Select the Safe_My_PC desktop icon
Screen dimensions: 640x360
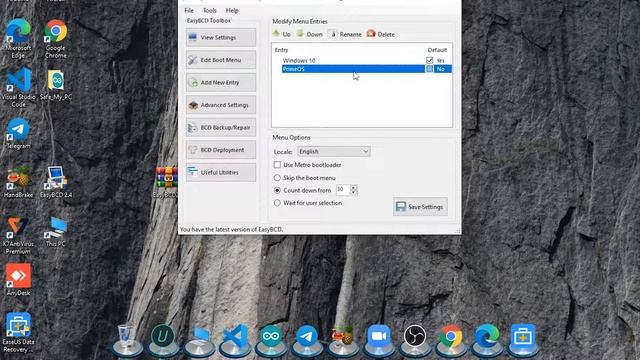[56, 84]
